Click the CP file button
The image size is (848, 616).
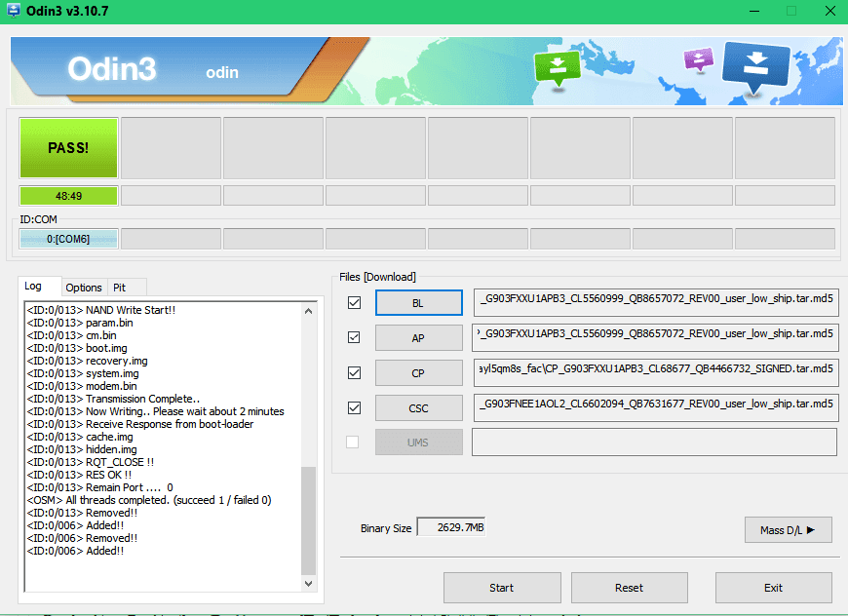tap(418, 373)
